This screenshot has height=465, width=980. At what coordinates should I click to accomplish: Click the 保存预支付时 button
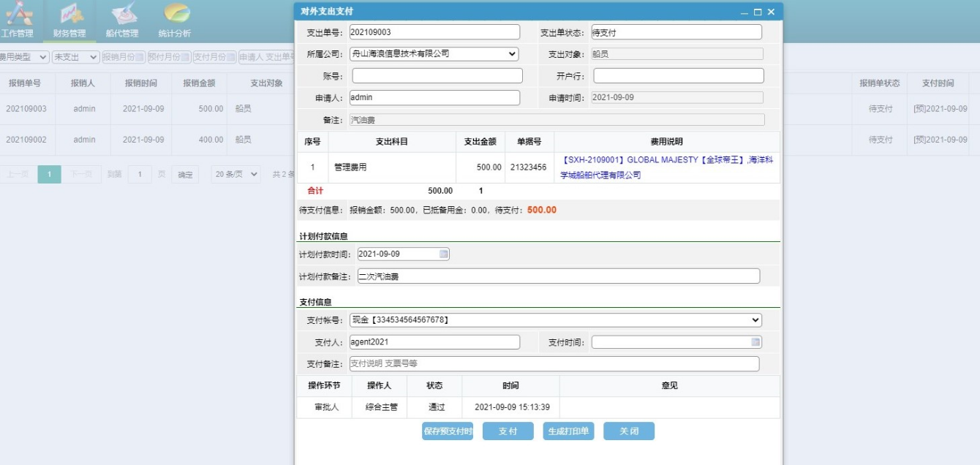coord(448,431)
